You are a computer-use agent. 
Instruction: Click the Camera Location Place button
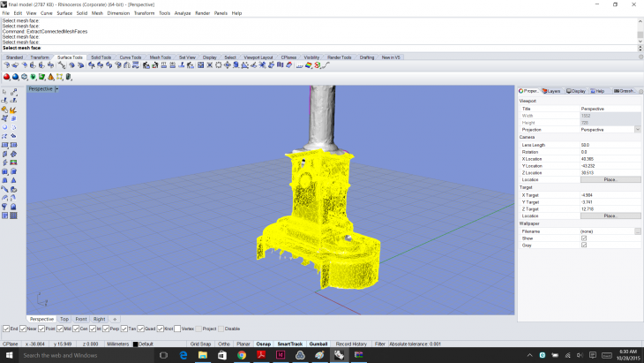coord(610,179)
